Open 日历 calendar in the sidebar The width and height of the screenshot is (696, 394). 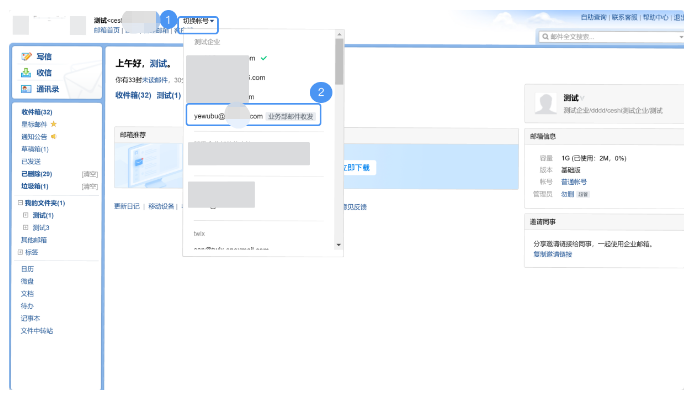tap(27, 269)
